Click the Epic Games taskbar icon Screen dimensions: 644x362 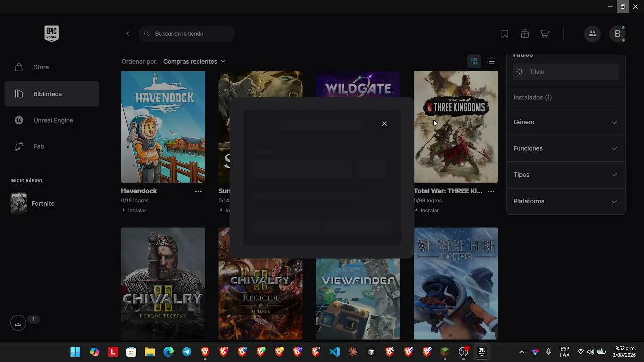tap(482, 352)
